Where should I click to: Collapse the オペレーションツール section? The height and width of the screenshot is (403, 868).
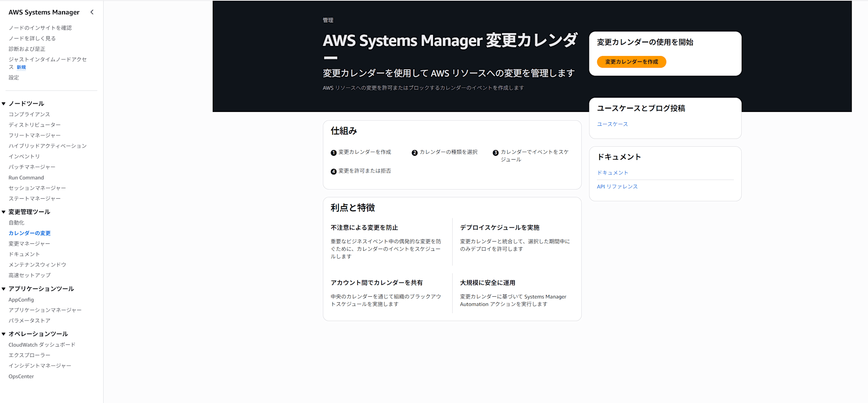pos(3,334)
